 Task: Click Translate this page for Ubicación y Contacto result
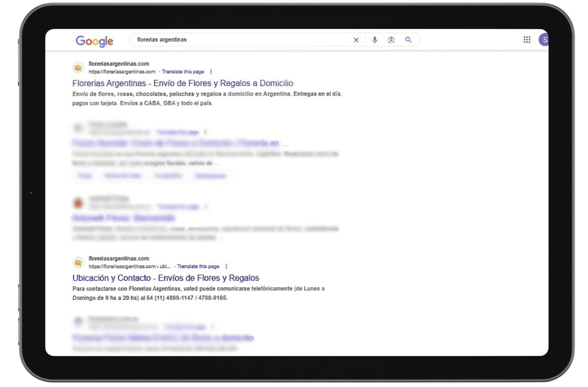click(x=198, y=267)
